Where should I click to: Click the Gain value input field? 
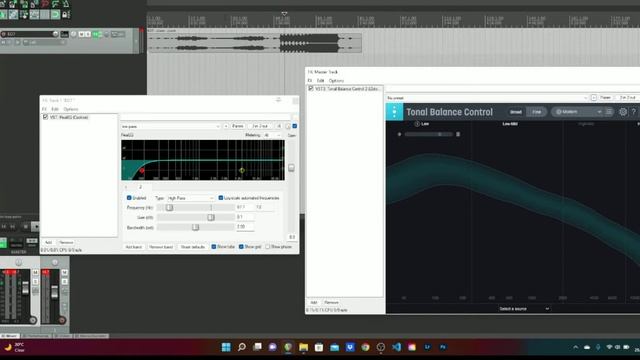pos(245,217)
